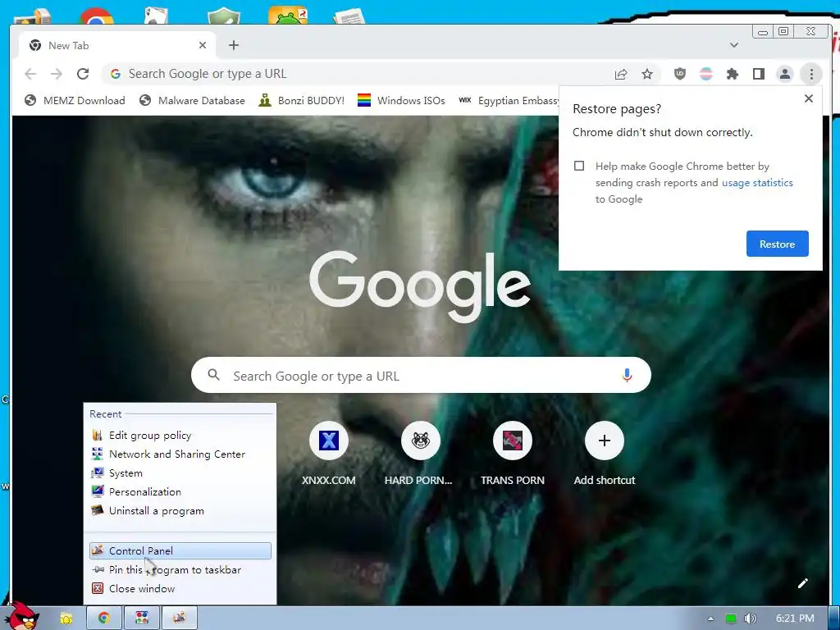Click the striped round extension icon
Image resolution: width=840 pixels, height=630 pixels.
(706, 74)
